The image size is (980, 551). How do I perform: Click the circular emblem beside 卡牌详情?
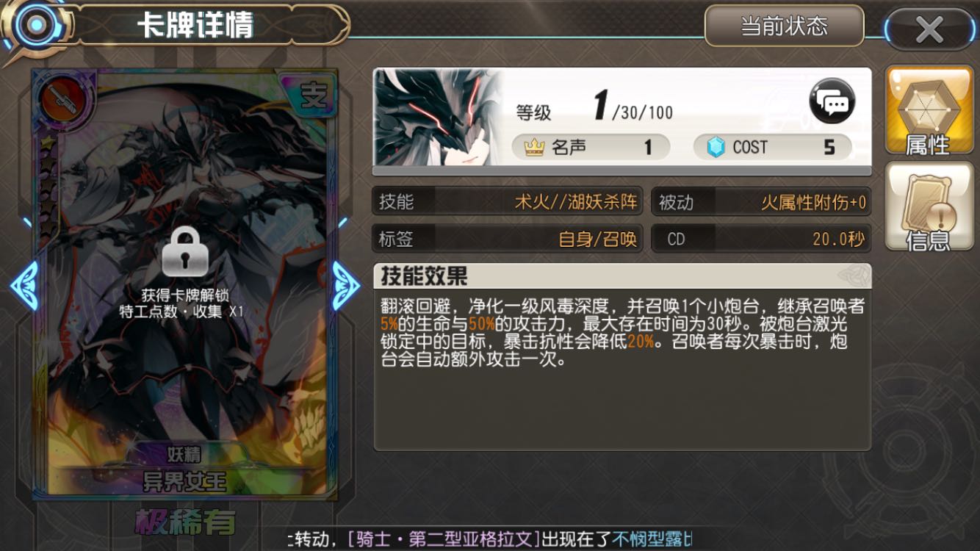tap(31, 26)
